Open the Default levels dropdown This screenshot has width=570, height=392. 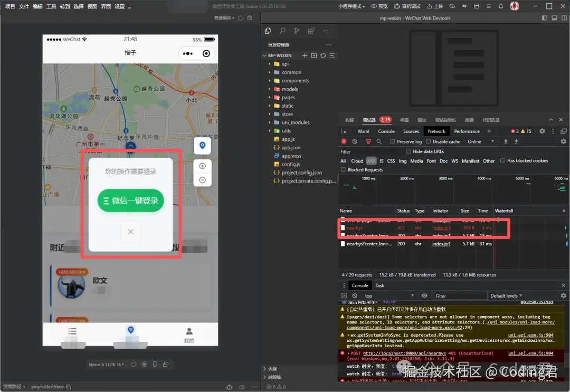coord(506,296)
